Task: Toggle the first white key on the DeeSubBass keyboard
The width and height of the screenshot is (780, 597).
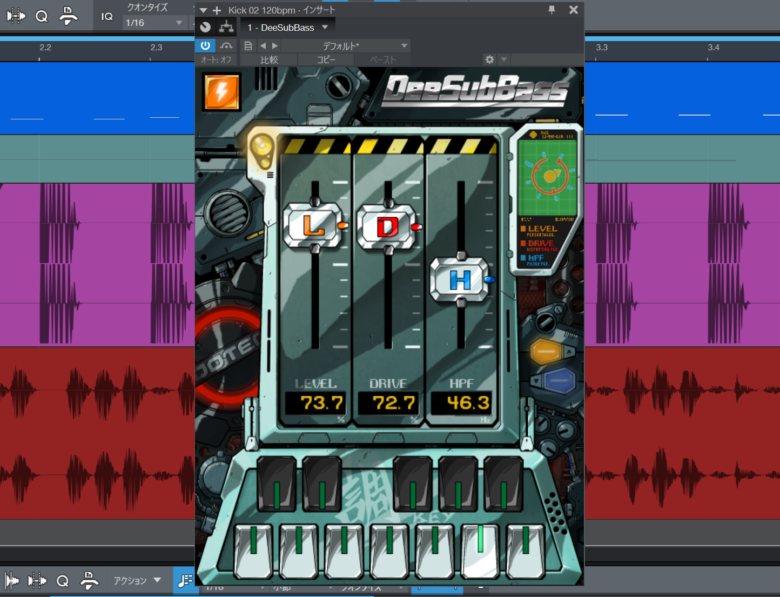Action: point(253,549)
